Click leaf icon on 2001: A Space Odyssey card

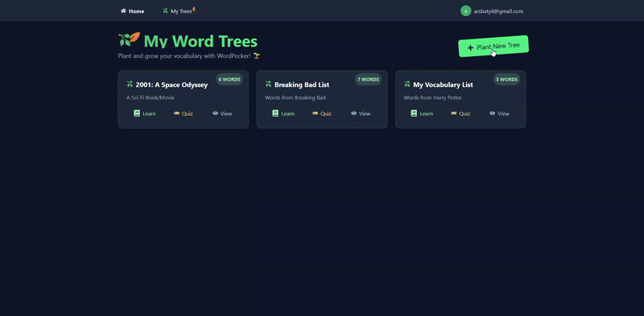[x=130, y=84]
